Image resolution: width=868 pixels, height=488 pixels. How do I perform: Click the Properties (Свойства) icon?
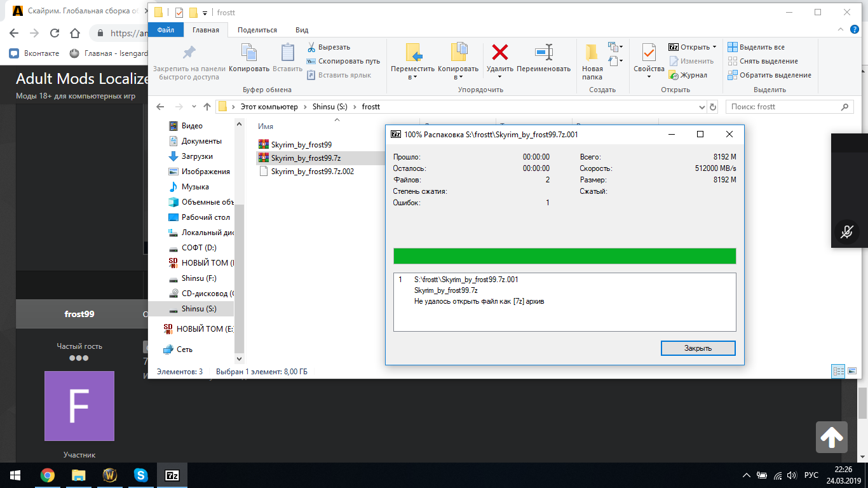[649, 53]
